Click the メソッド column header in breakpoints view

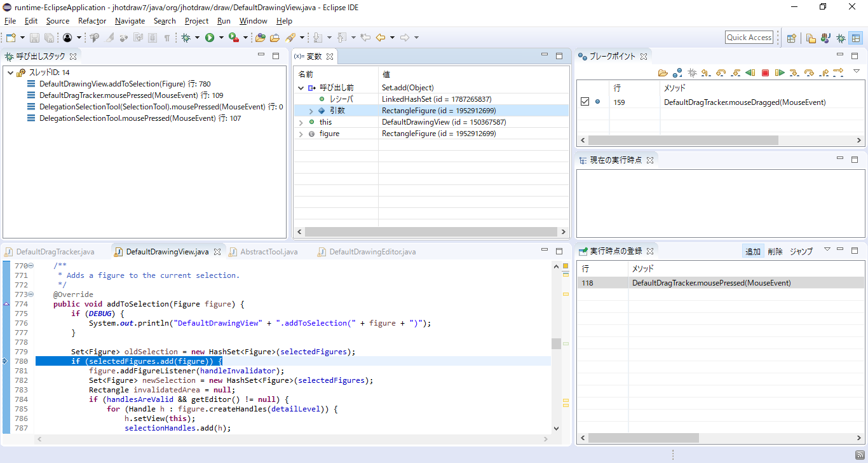(675, 88)
